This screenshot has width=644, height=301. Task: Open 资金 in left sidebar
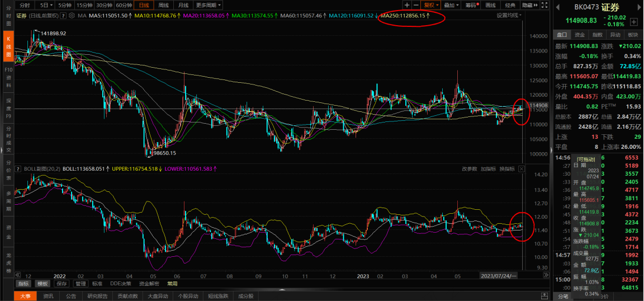[8, 232]
